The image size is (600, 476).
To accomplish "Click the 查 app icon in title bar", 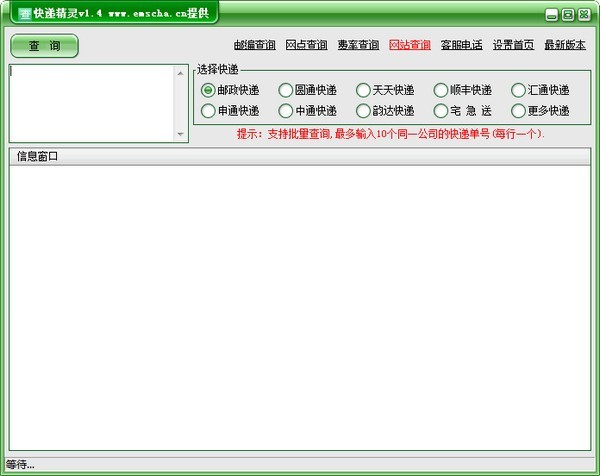I will tap(25, 14).
